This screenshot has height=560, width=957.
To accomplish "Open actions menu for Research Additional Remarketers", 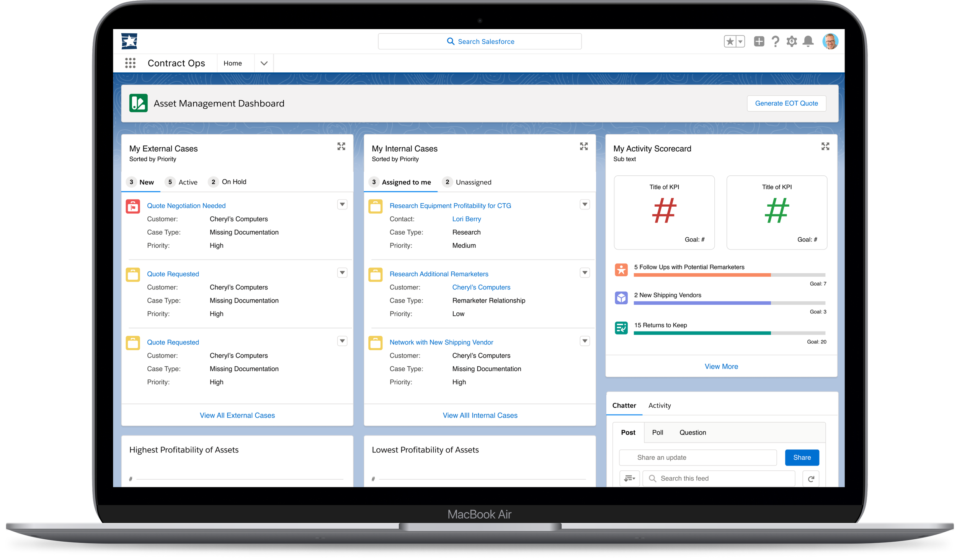I will tap(585, 273).
